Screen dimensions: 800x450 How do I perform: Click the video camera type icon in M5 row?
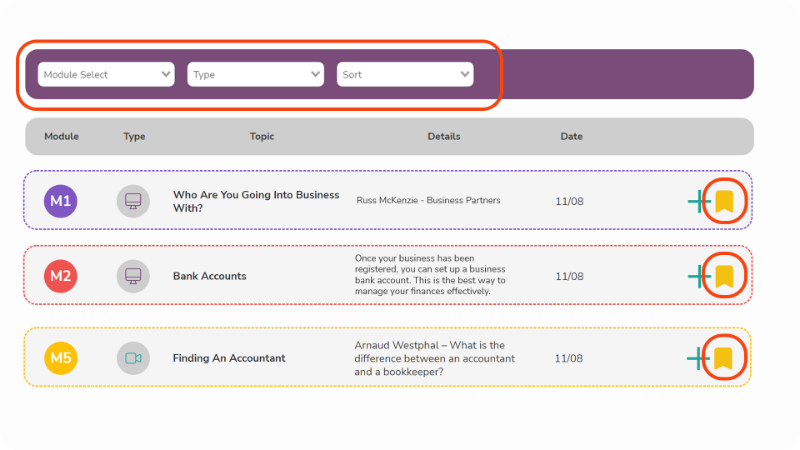(133, 358)
